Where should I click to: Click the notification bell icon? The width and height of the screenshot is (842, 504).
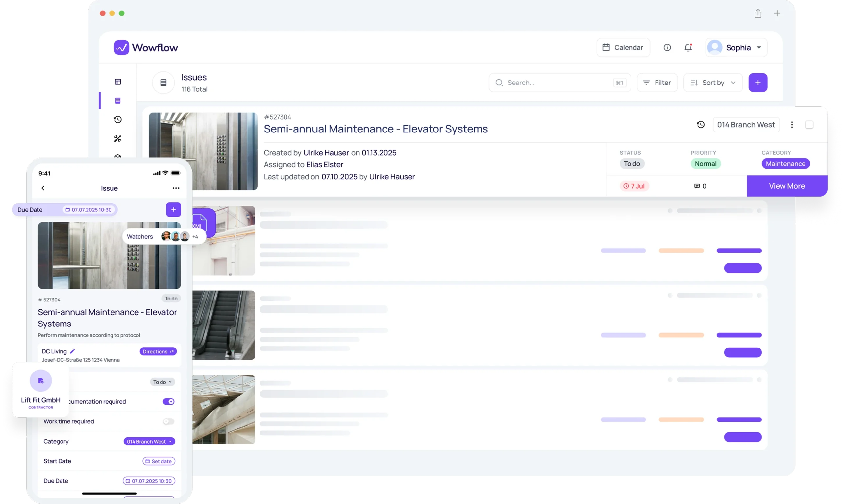click(688, 48)
